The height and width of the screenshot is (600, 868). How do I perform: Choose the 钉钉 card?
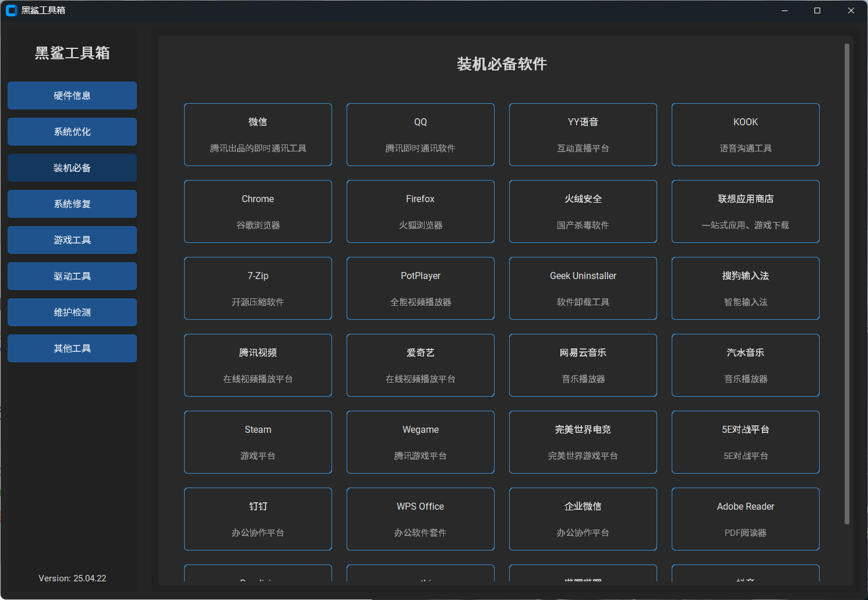[258, 519]
